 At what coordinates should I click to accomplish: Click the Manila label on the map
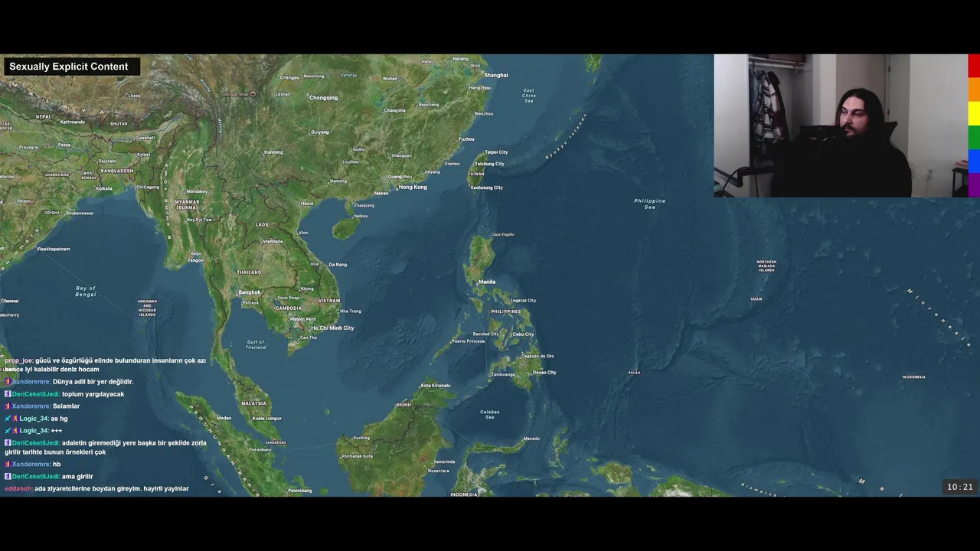pos(487,282)
